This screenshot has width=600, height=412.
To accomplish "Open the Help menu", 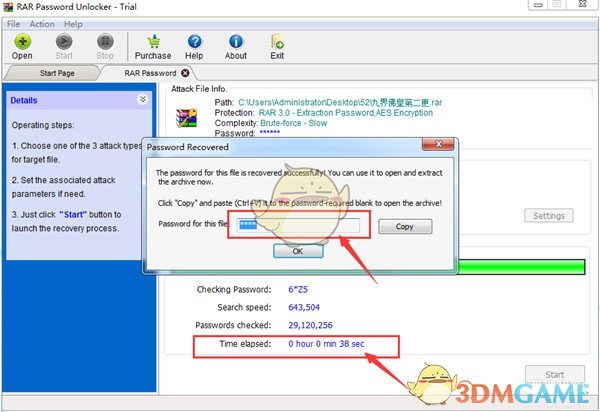I will pos(73,24).
